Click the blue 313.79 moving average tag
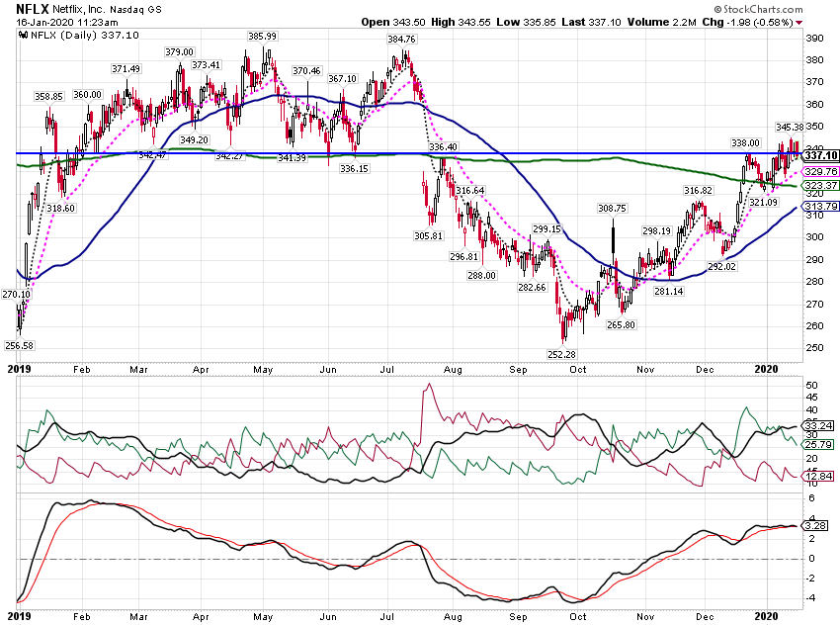Image resolution: width=840 pixels, height=626 pixels. click(820, 207)
